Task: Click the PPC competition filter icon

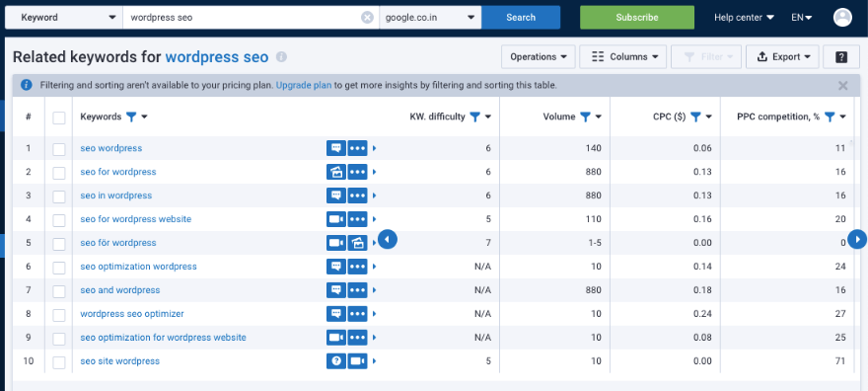Action: pos(830,117)
